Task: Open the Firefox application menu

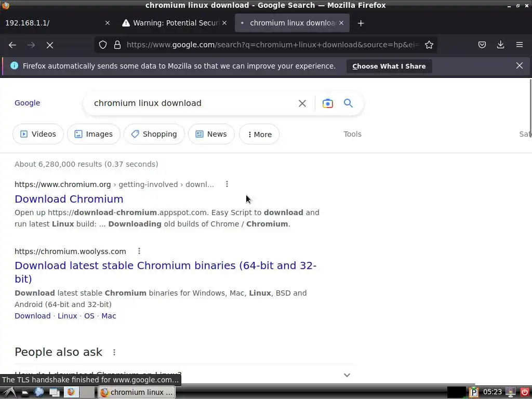Action: point(520,45)
